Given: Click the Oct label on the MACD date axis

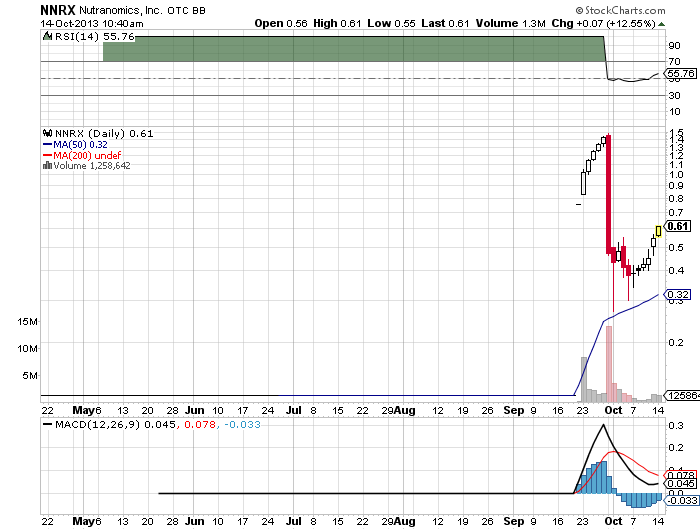Looking at the screenshot, I should tap(613, 521).
